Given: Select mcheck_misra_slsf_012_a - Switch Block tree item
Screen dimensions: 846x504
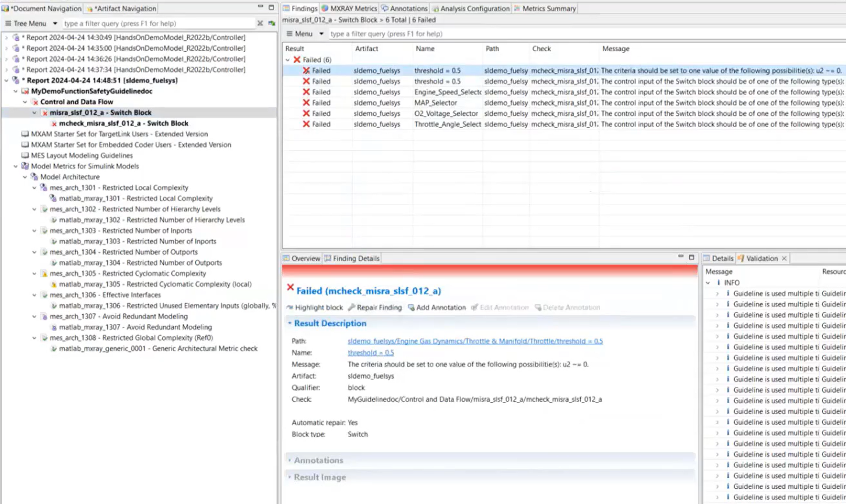Looking at the screenshot, I should pyautogui.click(x=124, y=124).
